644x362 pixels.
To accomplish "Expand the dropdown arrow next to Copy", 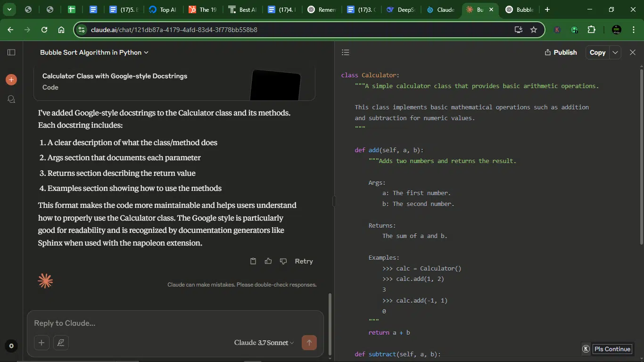I will point(615,52).
